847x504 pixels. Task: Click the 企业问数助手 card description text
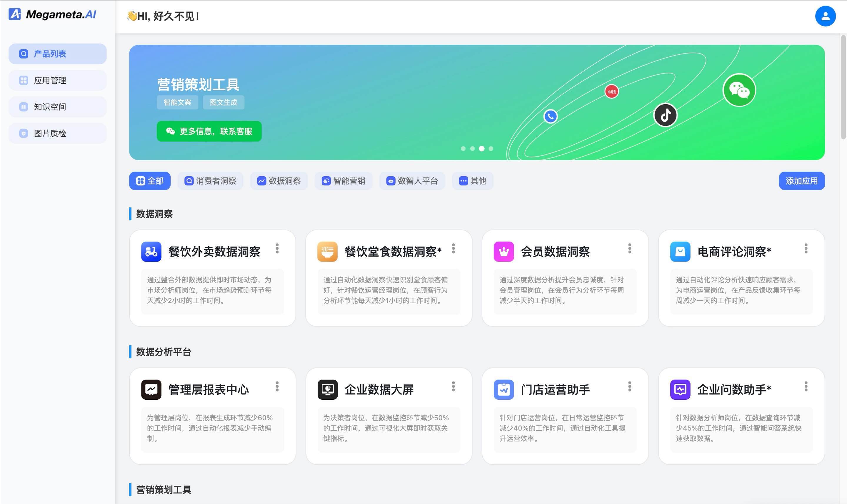(x=738, y=428)
